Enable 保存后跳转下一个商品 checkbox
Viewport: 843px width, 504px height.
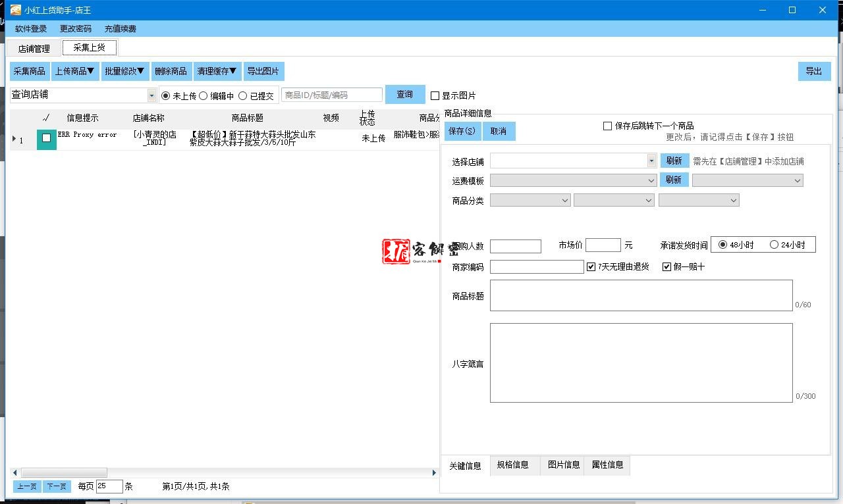point(608,126)
